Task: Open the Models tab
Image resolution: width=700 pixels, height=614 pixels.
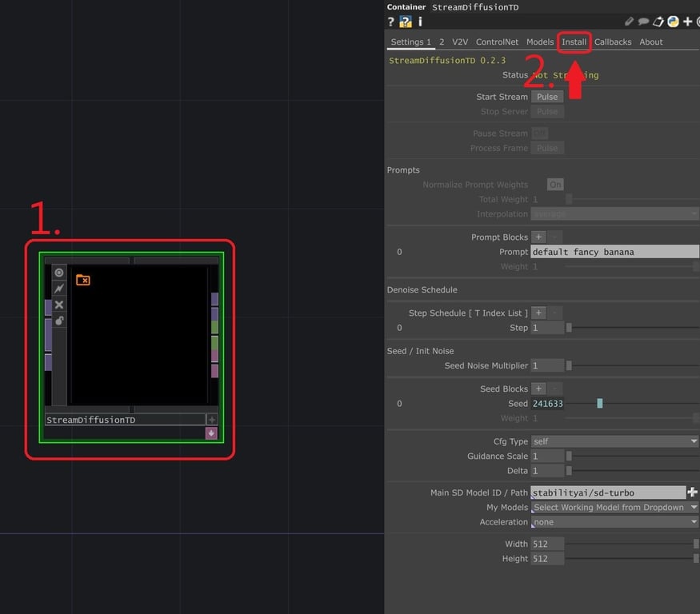Action: click(540, 42)
